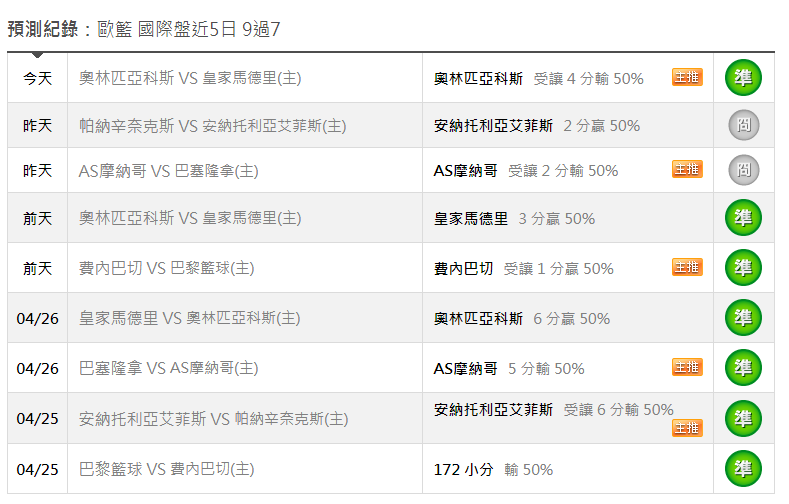
Task: Open 04/26 皇家馬德里 VS 奧林匹亞科斯(主) match
Action: pyautogui.click(x=190, y=318)
